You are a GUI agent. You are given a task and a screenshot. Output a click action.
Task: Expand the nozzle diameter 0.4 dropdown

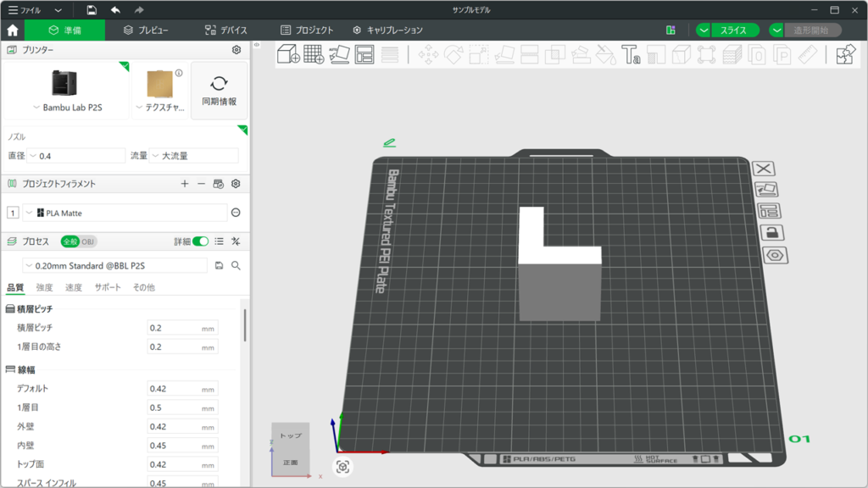76,156
